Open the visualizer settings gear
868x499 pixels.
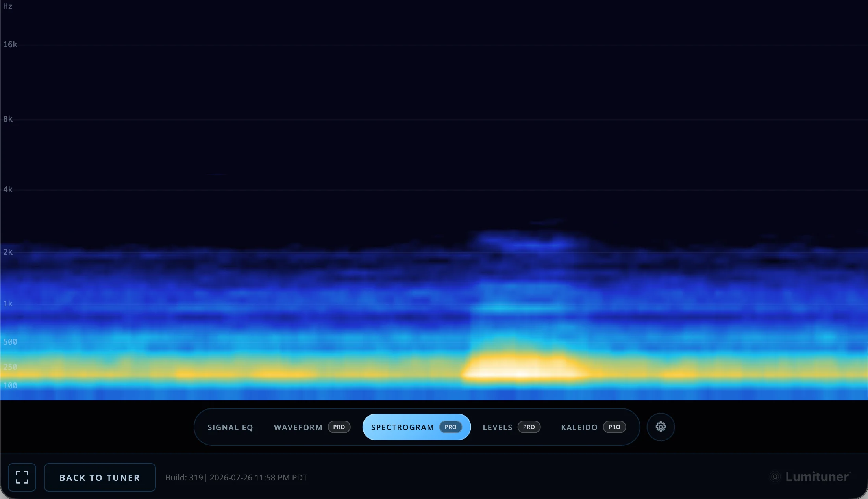pos(661,427)
